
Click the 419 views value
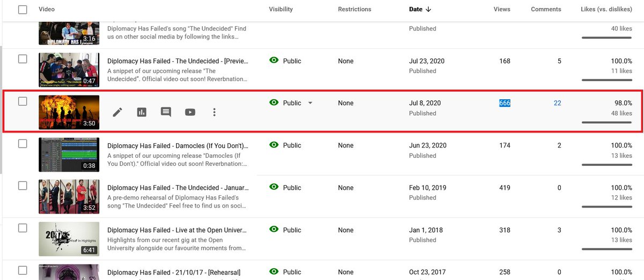504,188
